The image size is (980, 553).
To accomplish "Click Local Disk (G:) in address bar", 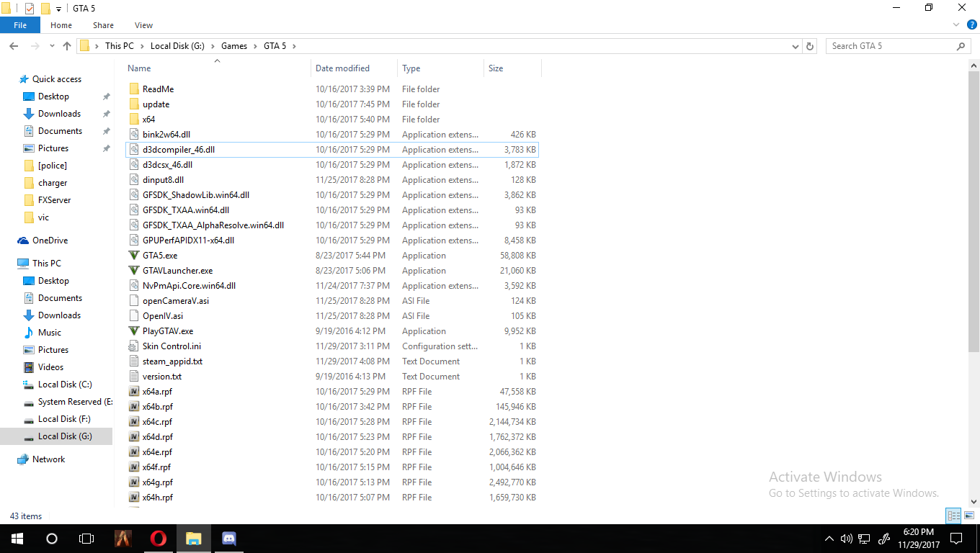I will pyautogui.click(x=177, y=46).
